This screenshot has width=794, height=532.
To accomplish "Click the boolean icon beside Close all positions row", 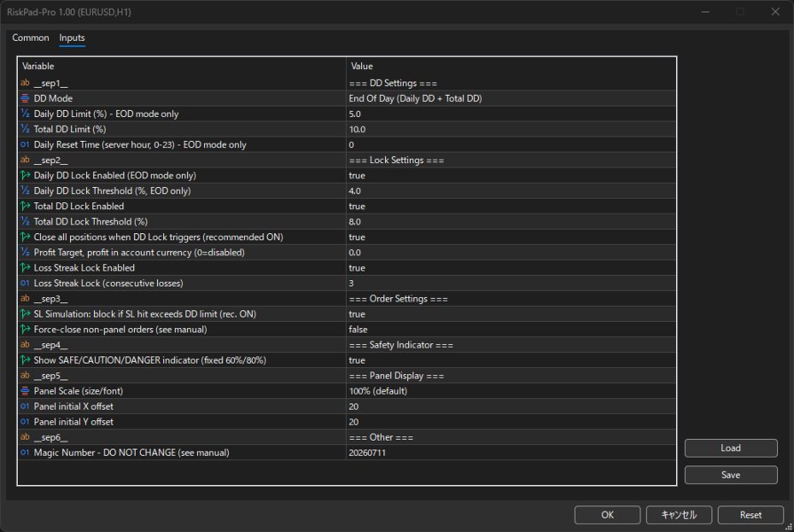I will 25,237.
